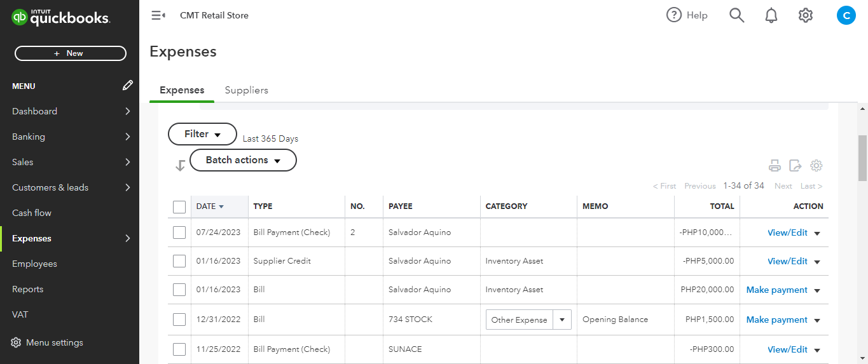Switch to the Suppliers tab
Viewport: 868px width, 364px height.
[x=247, y=90]
